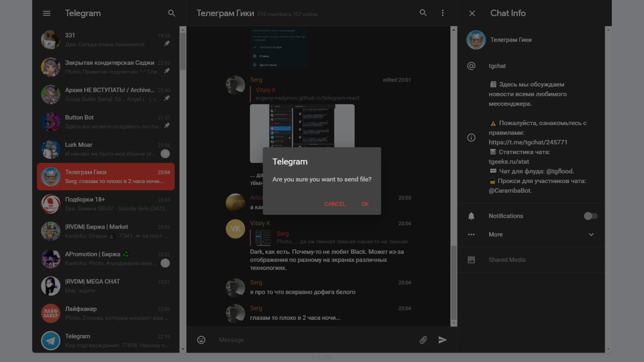Cancel the send file dialog

pyautogui.click(x=335, y=204)
